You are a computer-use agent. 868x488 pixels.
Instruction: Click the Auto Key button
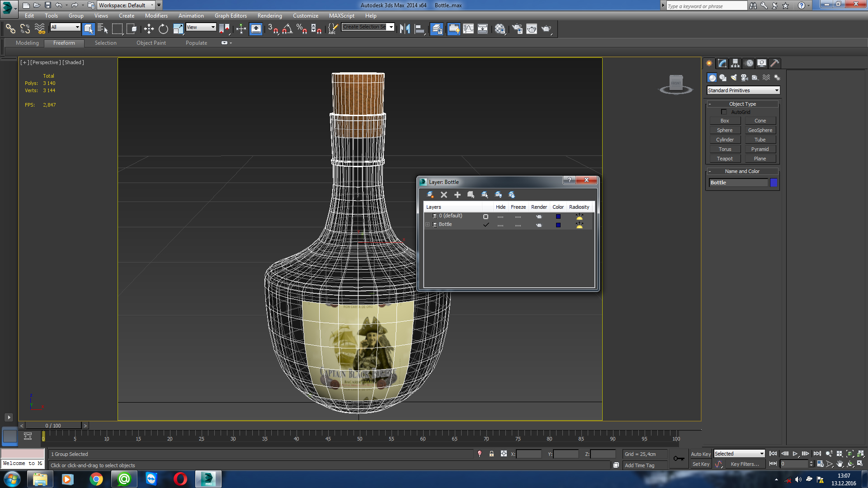coord(700,454)
